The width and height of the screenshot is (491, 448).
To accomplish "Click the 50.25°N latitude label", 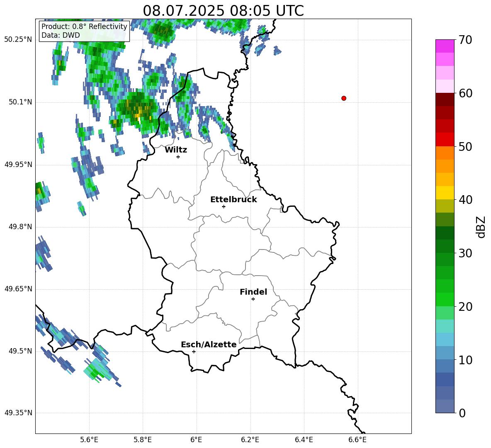I will pos(18,40).
